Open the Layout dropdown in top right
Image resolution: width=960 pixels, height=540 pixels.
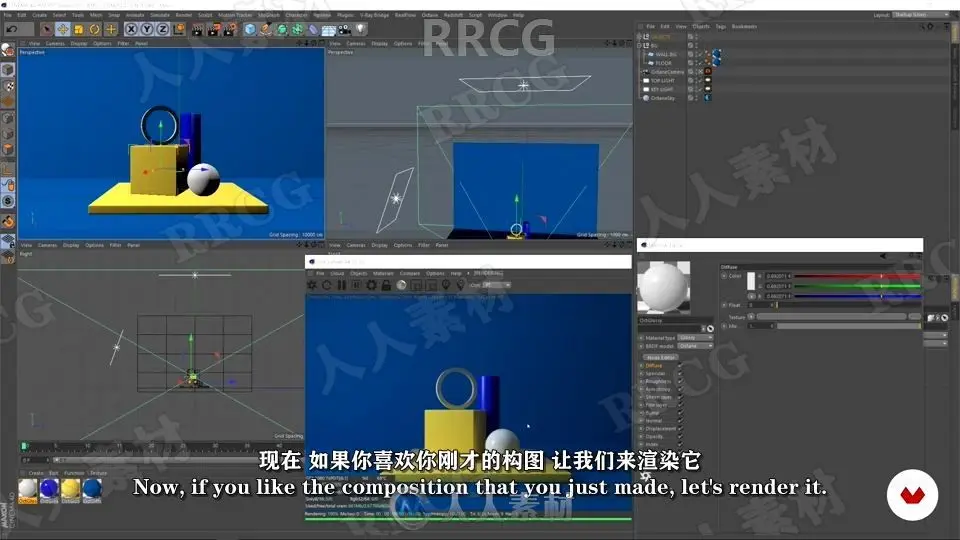click(x=921, y=14)
